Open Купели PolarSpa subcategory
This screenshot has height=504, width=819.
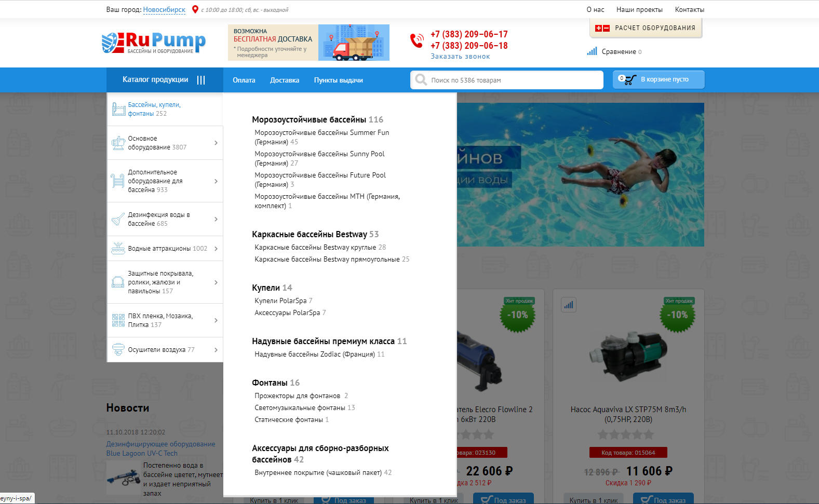pos(280,301)
